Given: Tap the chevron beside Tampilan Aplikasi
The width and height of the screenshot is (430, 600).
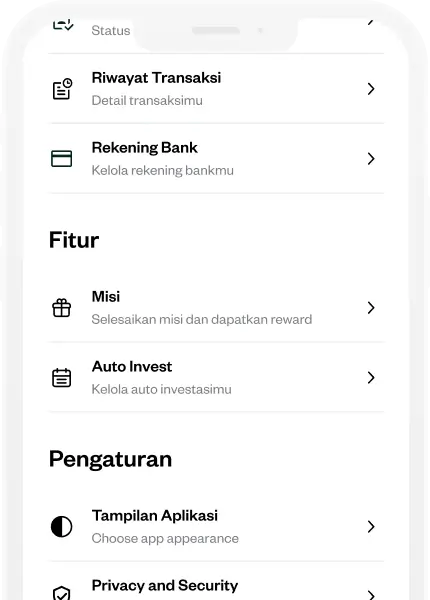Looking at the screenshot, I should 371,527.
